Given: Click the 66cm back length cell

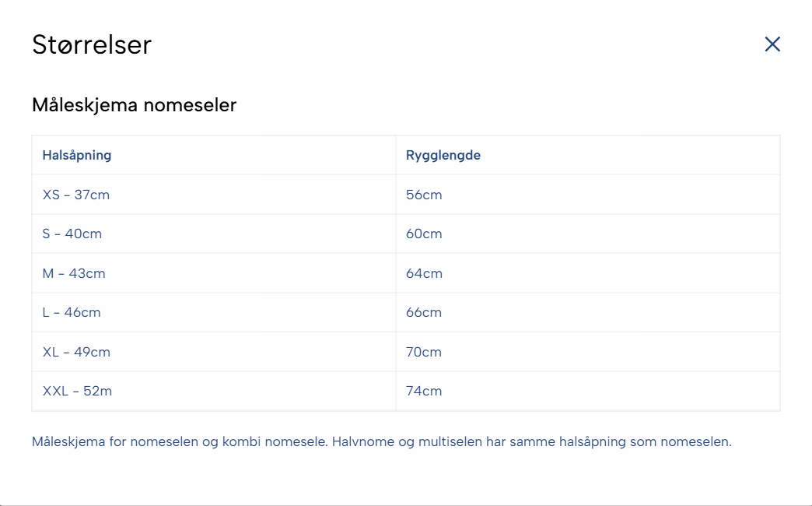Looking at the screenshot, I should point(424,312).
